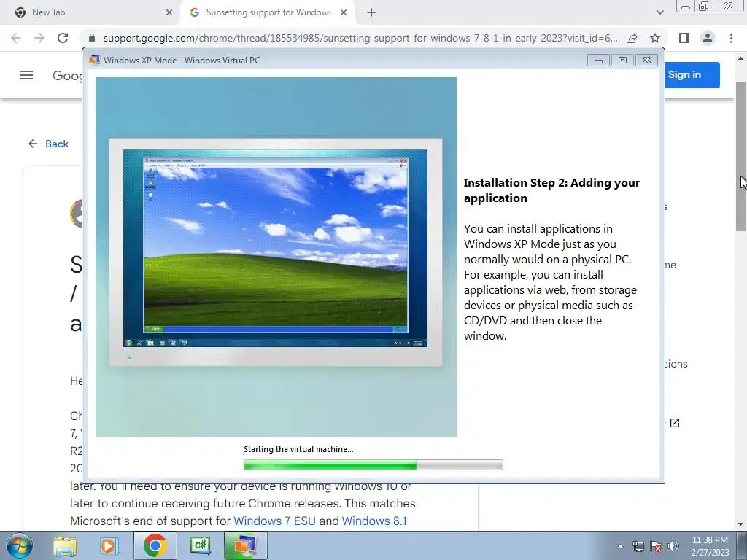The image size is (747, 560).
Task: Launch Windows Media Player from taskbar
Action: pos(108,545)
